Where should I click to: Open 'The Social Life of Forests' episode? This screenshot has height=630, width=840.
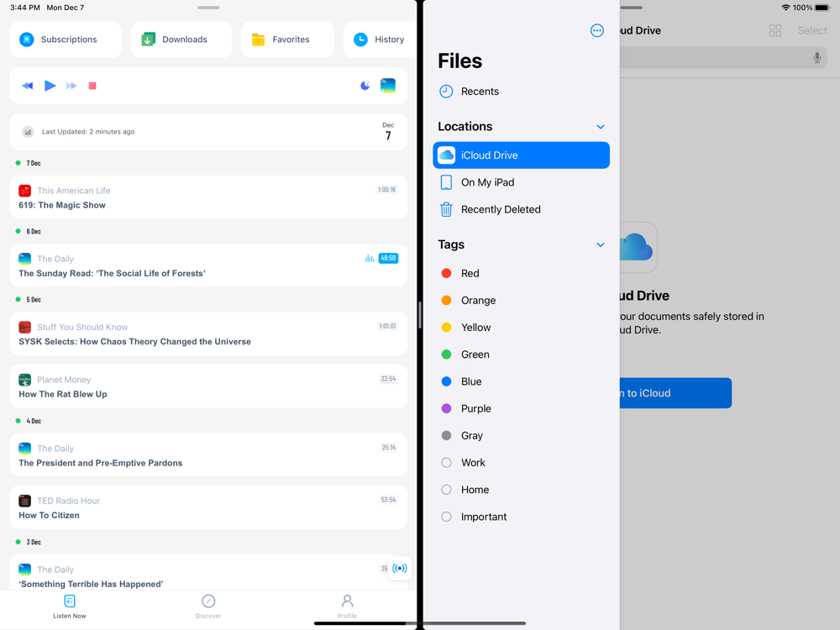tap(208, 265)
